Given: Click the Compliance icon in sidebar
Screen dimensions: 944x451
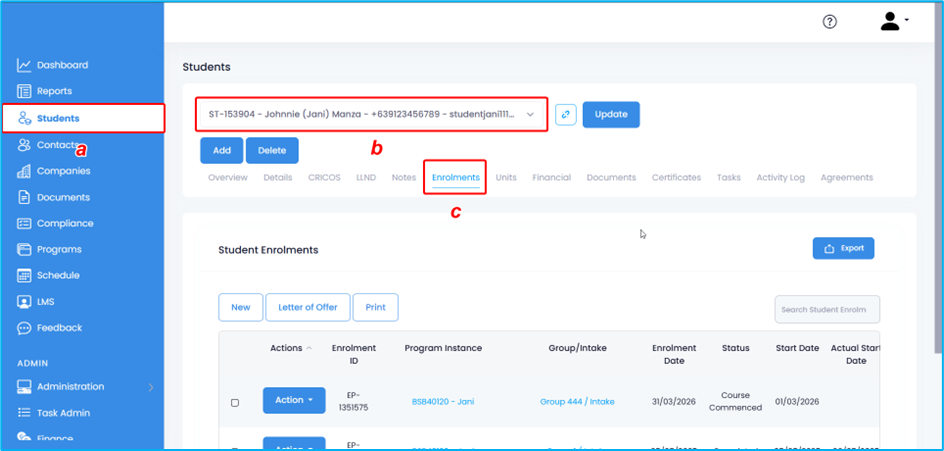Looking at the screenshot, I should coord(24,223).
